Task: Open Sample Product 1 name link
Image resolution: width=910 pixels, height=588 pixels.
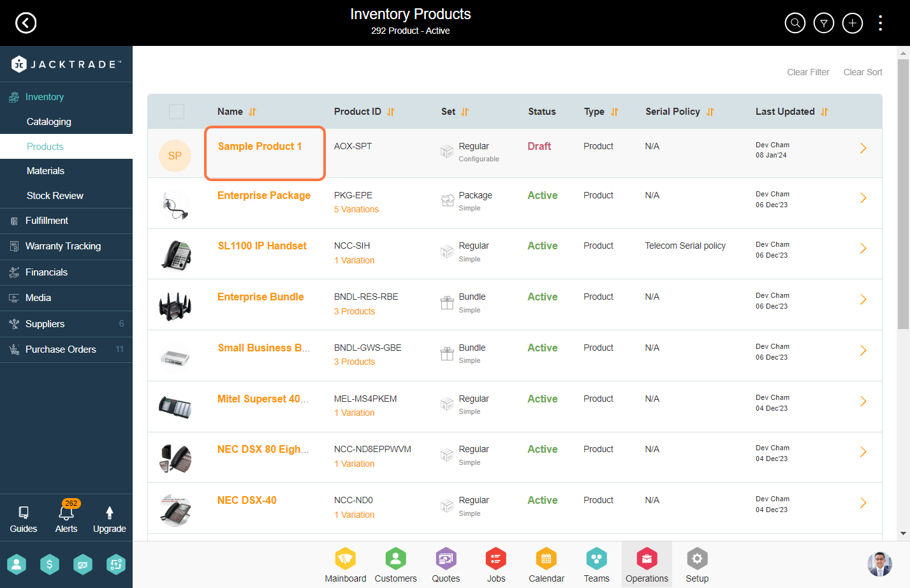Action: tap(260, 146)
